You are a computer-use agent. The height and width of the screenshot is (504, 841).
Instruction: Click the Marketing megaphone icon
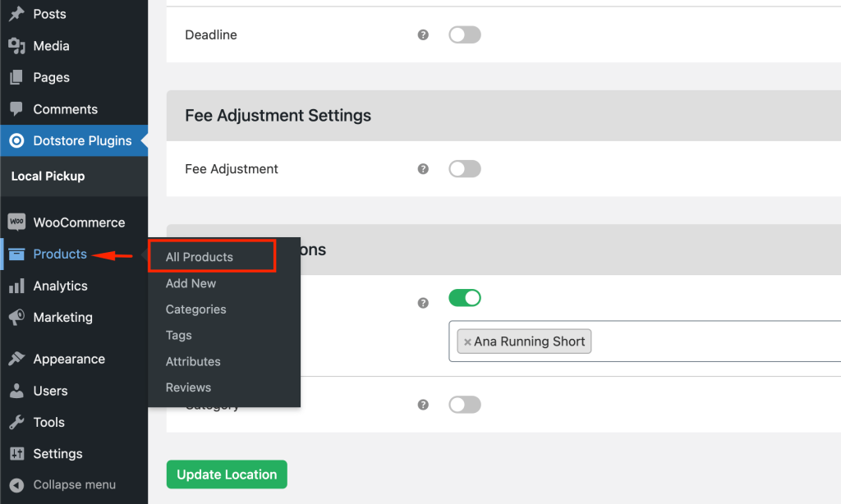[16, 317]
